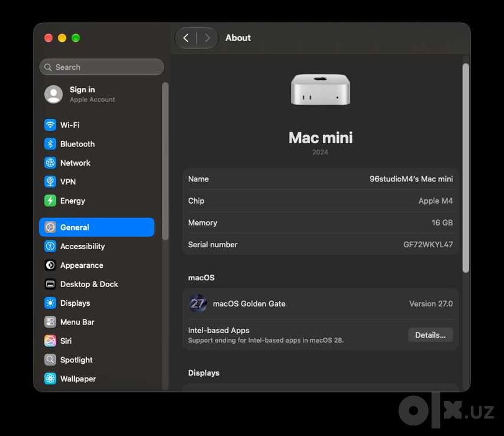Click the Apple Account avatar icon
This screenshot has width=504, height=436.
point(54,94)
